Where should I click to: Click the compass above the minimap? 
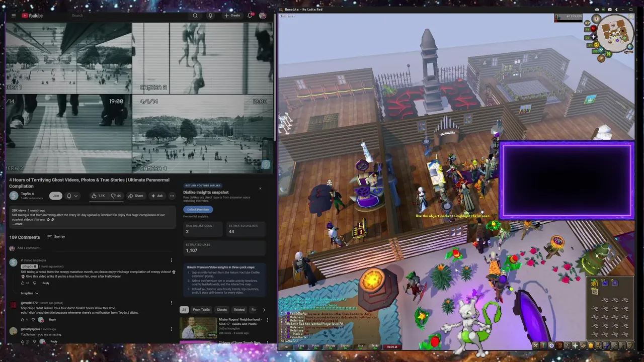(596, 19)
